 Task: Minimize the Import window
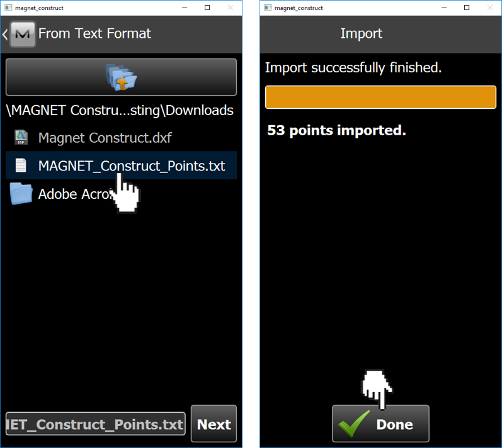tap(444, 8)
